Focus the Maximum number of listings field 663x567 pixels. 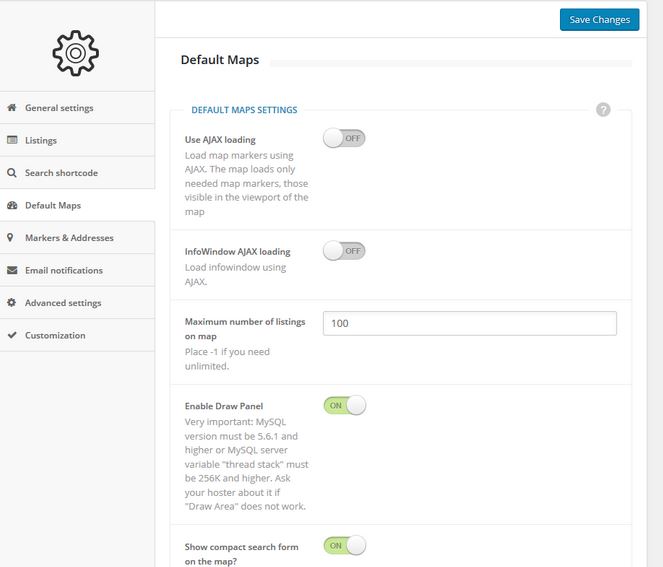click(470, 323)
